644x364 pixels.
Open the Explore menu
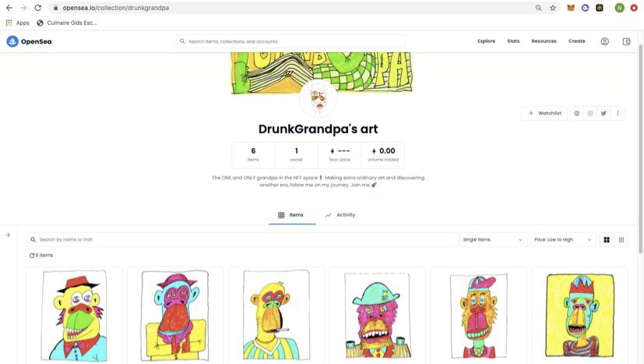click(x=486, y=41)
